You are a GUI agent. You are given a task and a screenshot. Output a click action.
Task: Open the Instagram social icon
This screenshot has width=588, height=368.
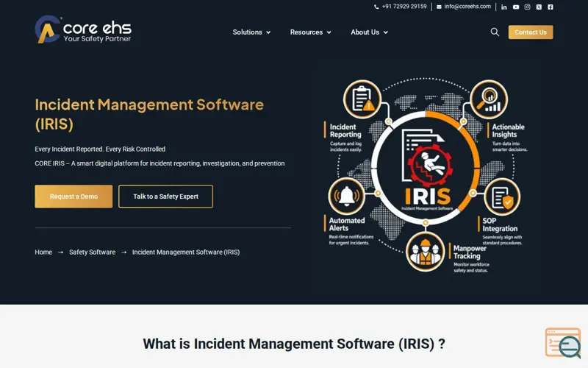527,7
